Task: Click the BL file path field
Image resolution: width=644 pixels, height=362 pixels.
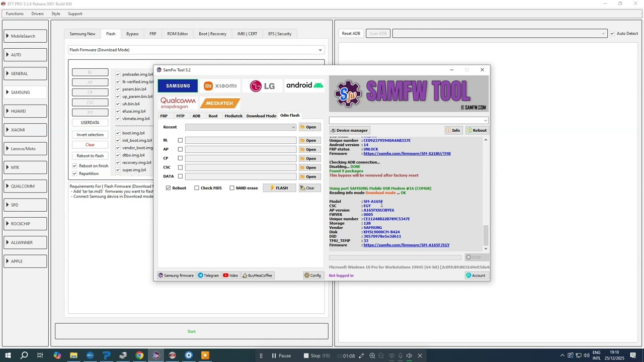Action: click(240, 140)
